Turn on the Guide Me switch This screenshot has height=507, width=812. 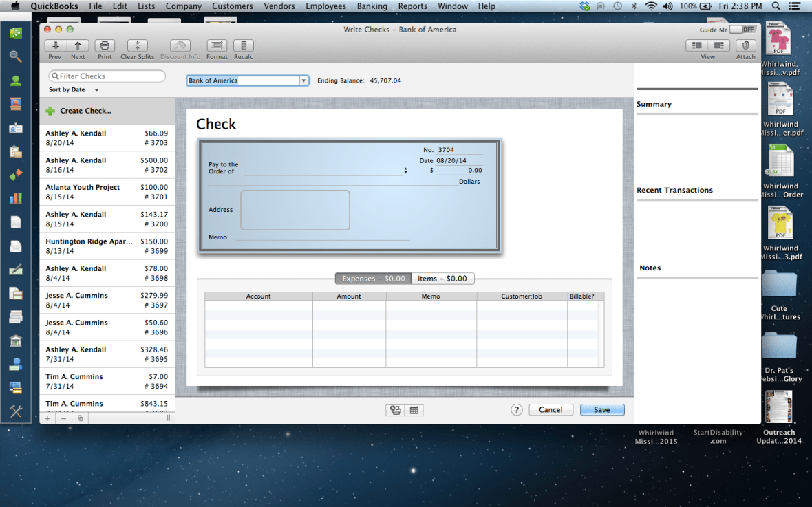pyautogui.click(x=743, y=29)
